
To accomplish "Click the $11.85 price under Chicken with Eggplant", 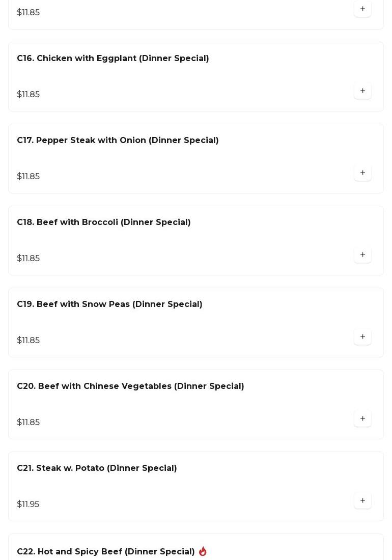I will point(28,95).
